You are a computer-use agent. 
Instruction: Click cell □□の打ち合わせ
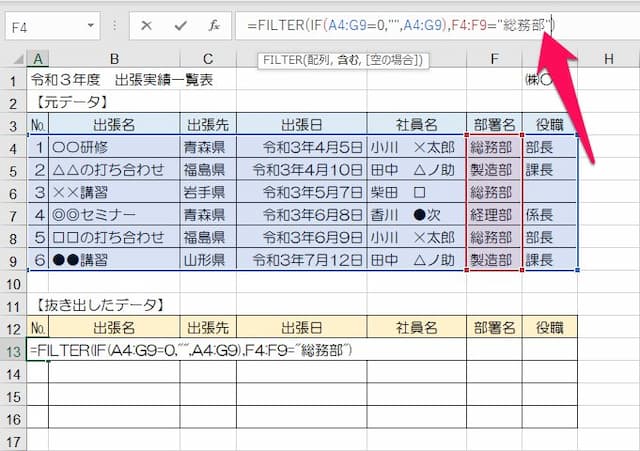(x=114, y=238)
